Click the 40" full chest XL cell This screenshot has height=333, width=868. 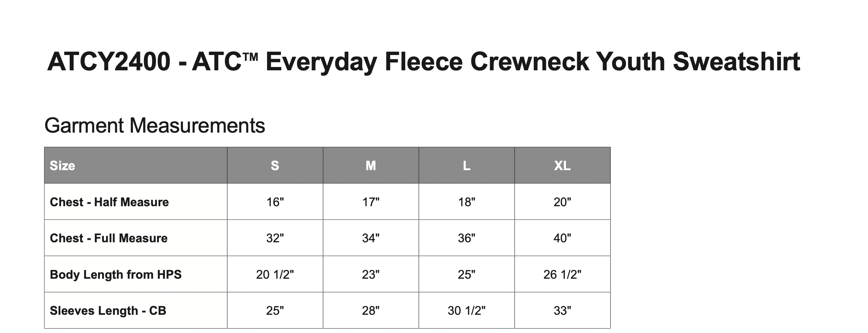(x=562, y=238)
